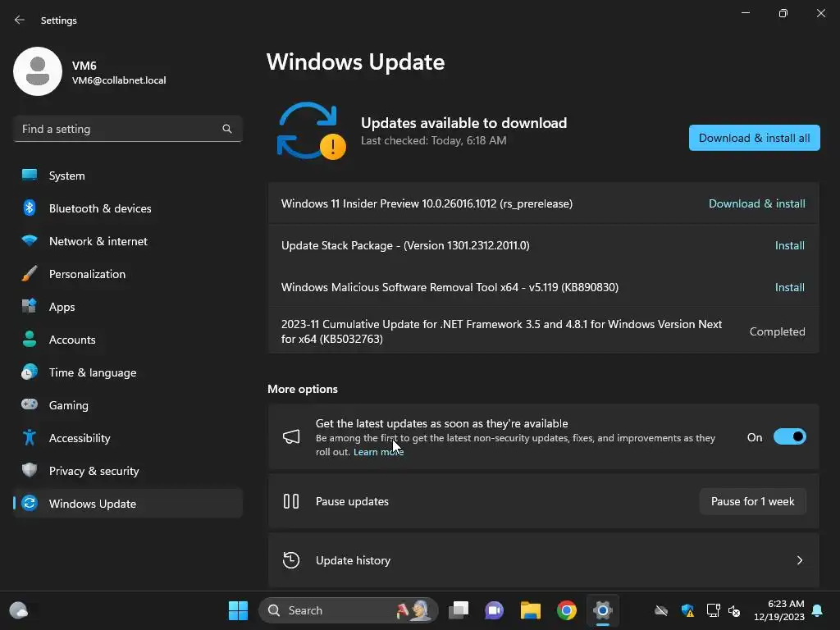Image resolution: width=840 pixels, height=630 pixels.
Task: Click the Find a setting search box
Action: coord(128,129)
